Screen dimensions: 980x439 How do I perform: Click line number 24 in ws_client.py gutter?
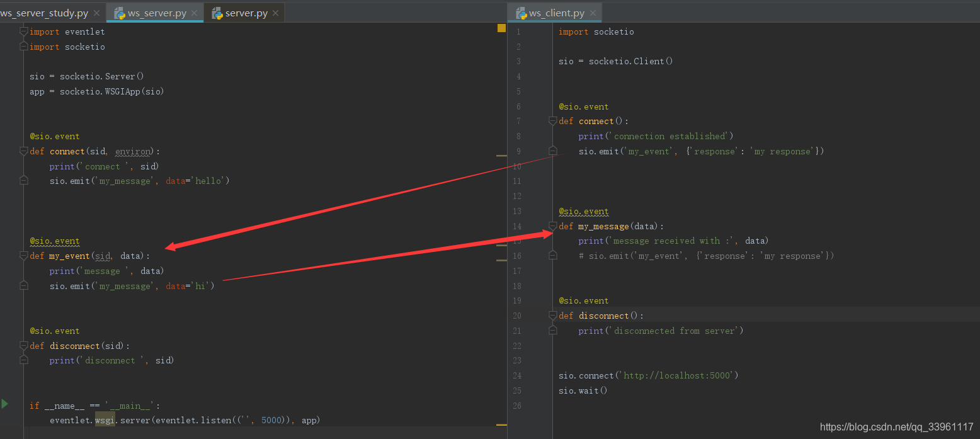(517, 375)
